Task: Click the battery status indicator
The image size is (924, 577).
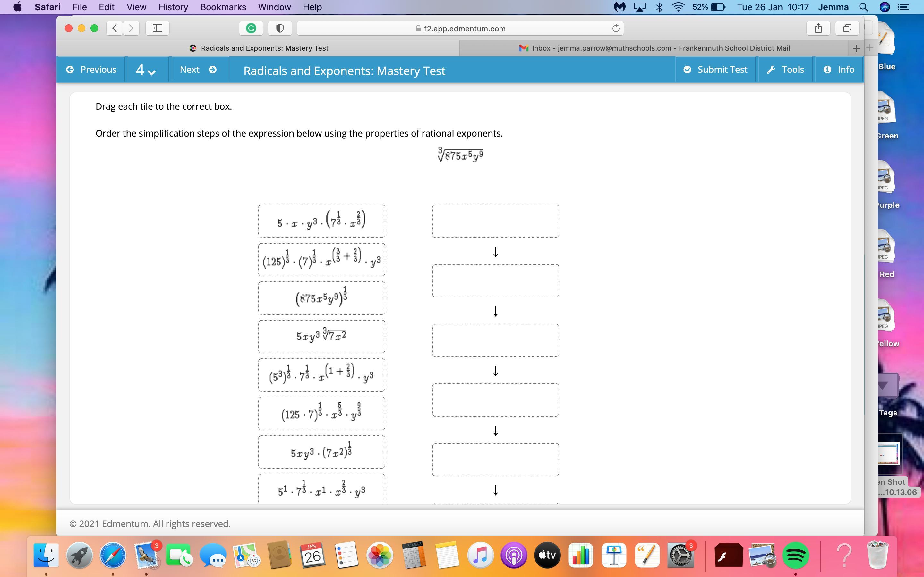Action: pyautogui.click(x=718, y=7)
